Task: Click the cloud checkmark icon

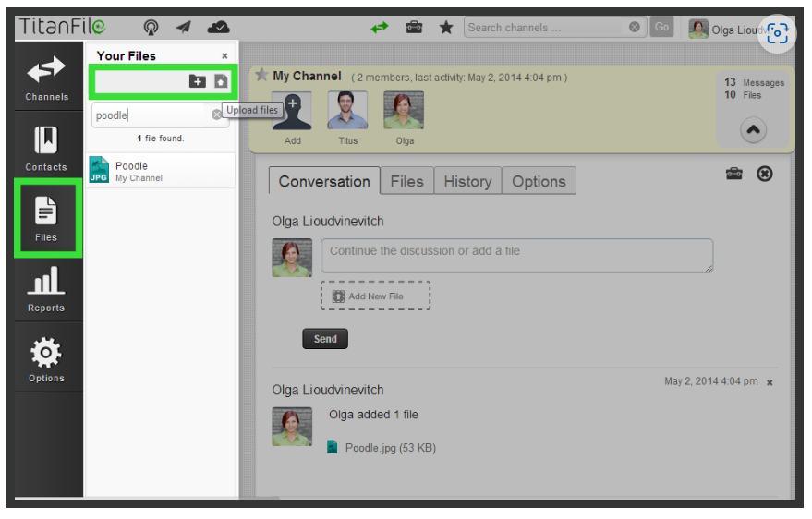Action: coord(218,27)
